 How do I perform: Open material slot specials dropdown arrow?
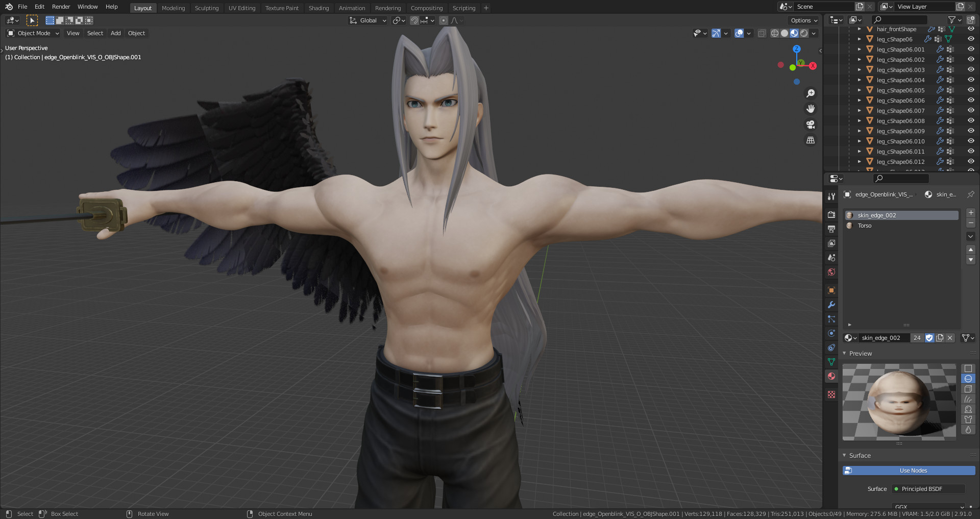(971, 236)
